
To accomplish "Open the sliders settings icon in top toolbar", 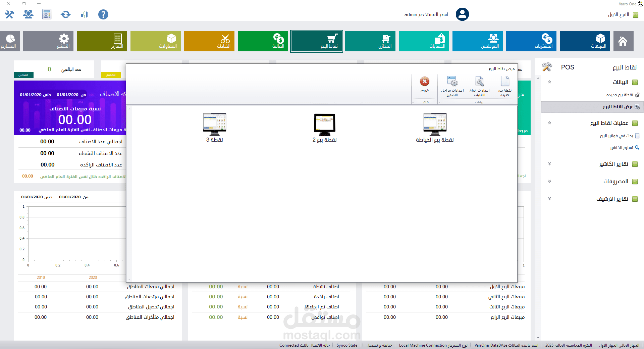I will [x=85, y=14].
